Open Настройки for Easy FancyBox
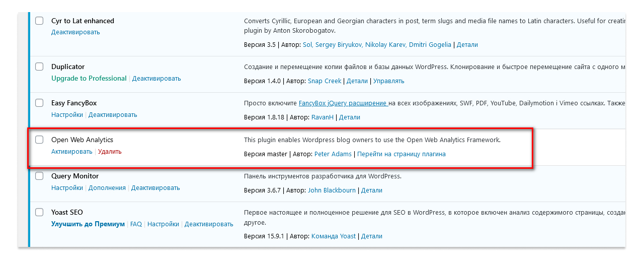644x259 pixels. [x=67, y=115]
